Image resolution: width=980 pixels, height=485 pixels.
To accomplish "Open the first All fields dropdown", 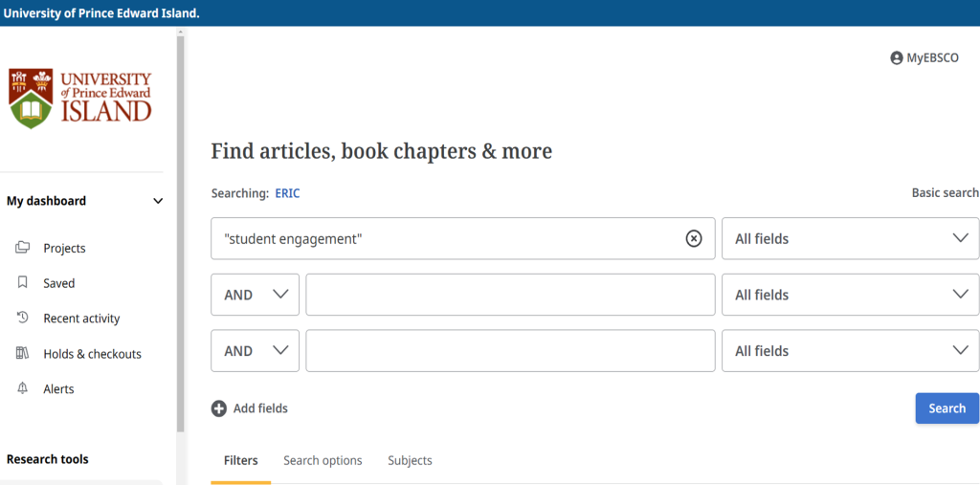I will point(850,239).
